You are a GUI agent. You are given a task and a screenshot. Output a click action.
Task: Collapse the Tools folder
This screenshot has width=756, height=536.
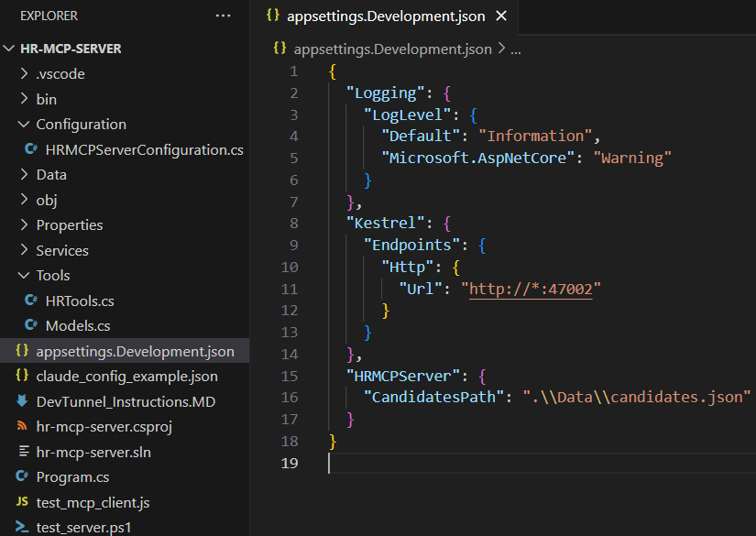pos(24,275)
